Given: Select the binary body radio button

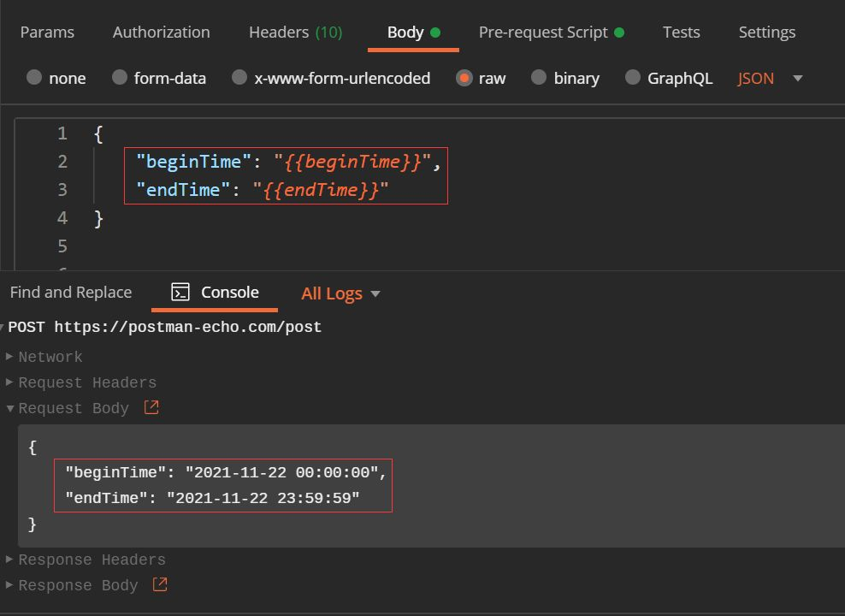Looking at the screenshot, I should [539, 78].
